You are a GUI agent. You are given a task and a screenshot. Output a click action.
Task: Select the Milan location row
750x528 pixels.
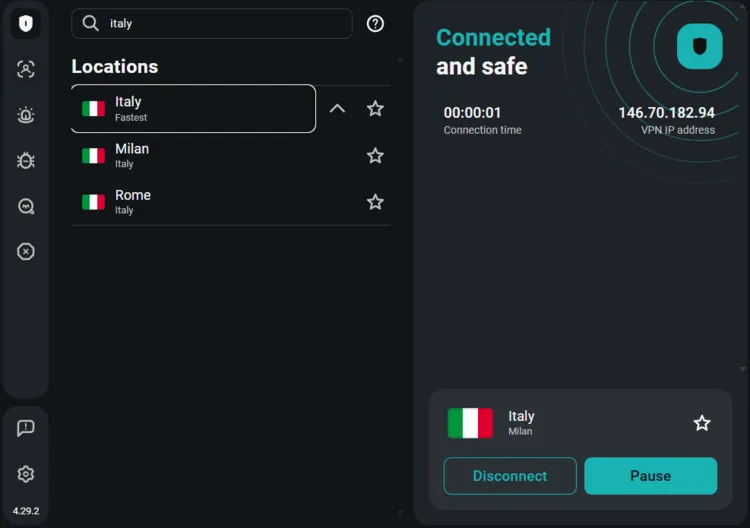point(217,155)
